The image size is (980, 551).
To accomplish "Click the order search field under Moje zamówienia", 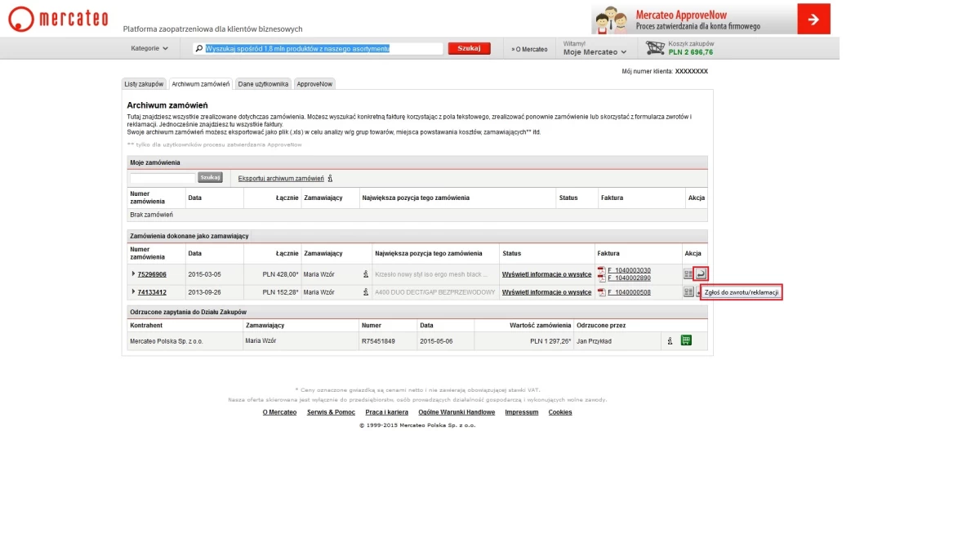I will (x=163, y=178).
